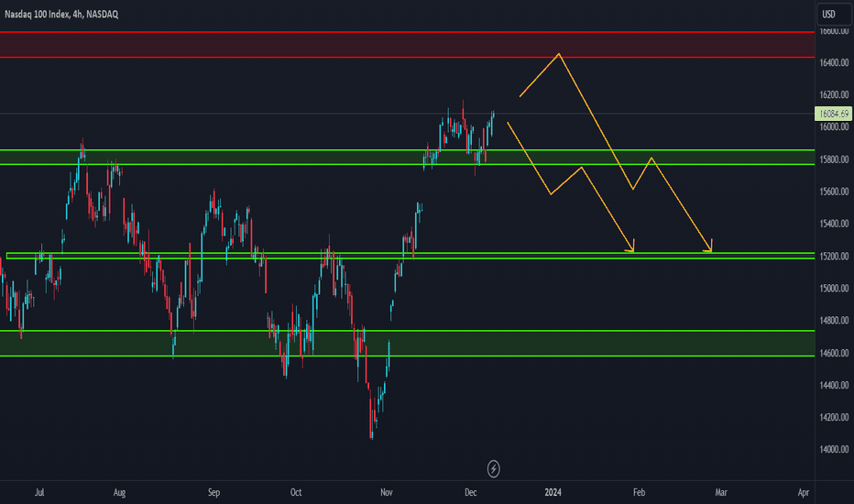Click the 16000.00 price axis label
This screenshot has width=854, height=504.
point(834,127)
